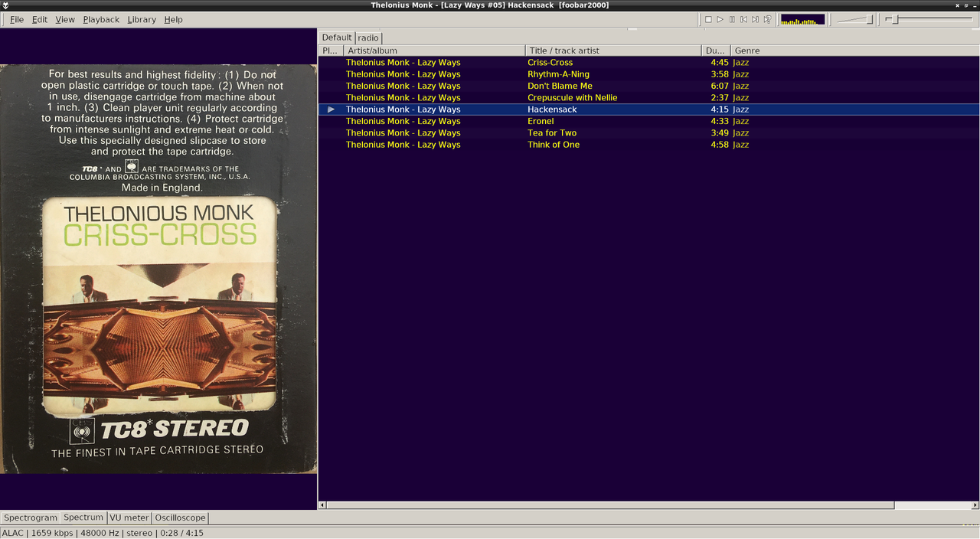Image resolution: width=980 pixels, height=539 pixels.
Task: Open the File menu
Action: tap(16, 19)
